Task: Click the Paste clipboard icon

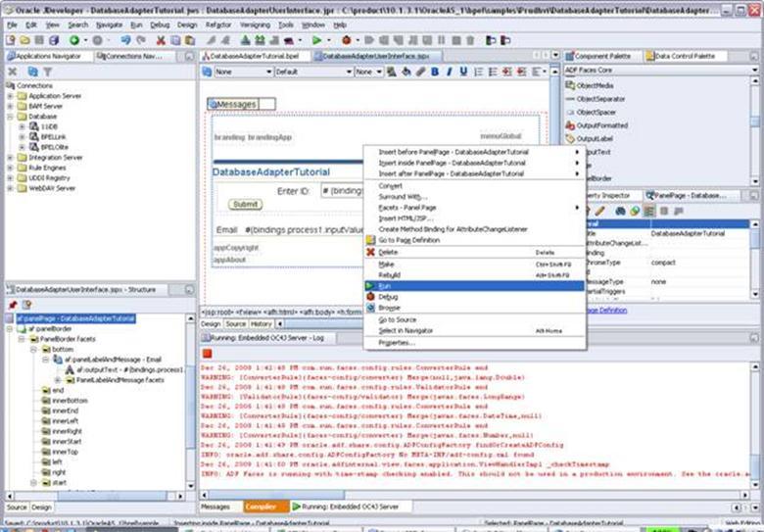Action: coord(190,40)
